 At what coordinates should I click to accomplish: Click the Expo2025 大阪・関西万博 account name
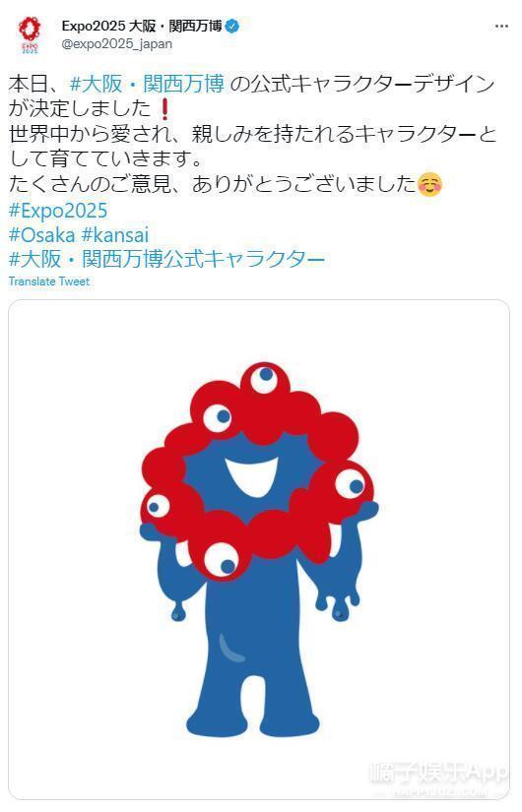pyautogui.click(x=142, y=26)
